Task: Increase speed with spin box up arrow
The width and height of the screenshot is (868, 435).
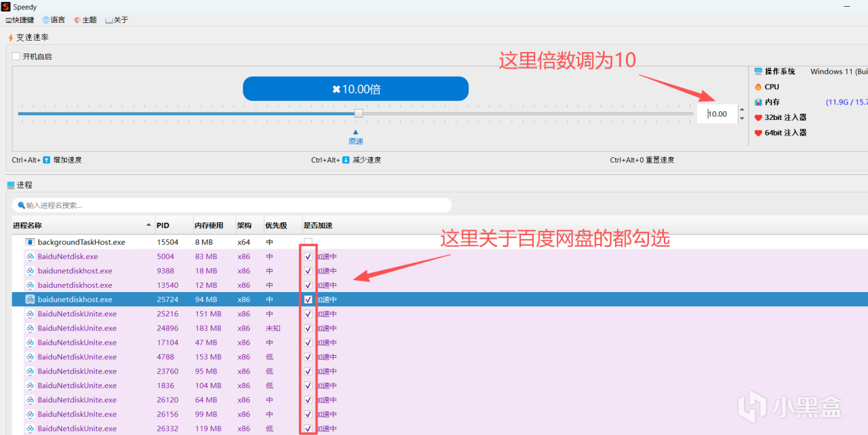Action: [x=742, y=109]
